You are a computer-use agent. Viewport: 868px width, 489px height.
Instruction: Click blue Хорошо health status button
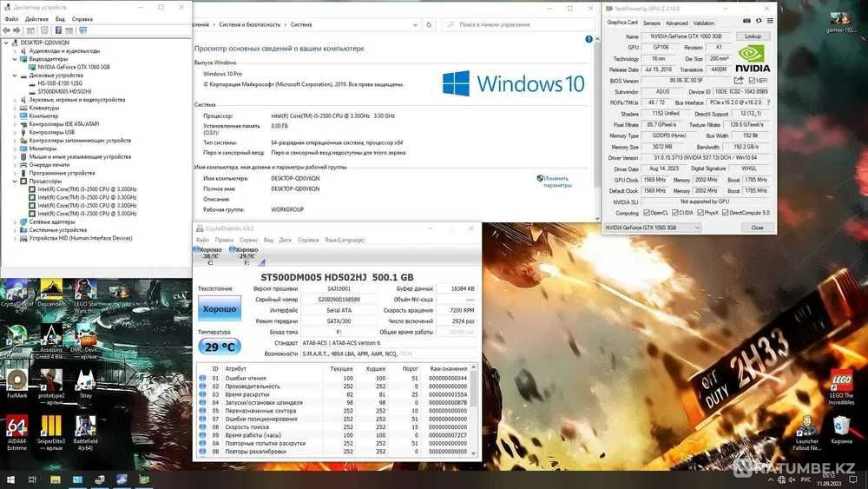[220, 309]
